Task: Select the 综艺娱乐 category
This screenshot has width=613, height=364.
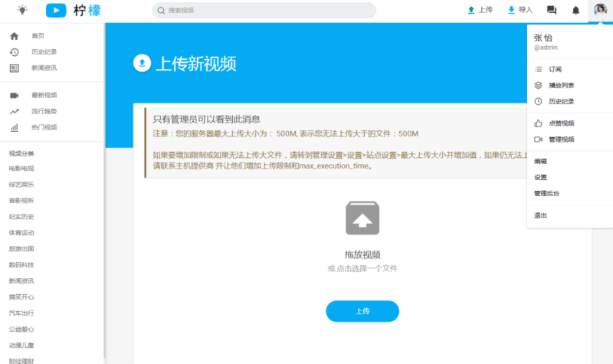Action: (x=21, y=184)
